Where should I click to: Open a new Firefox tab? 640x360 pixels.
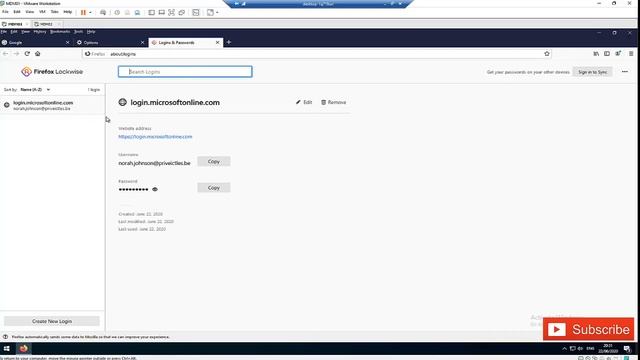[229, 42]
